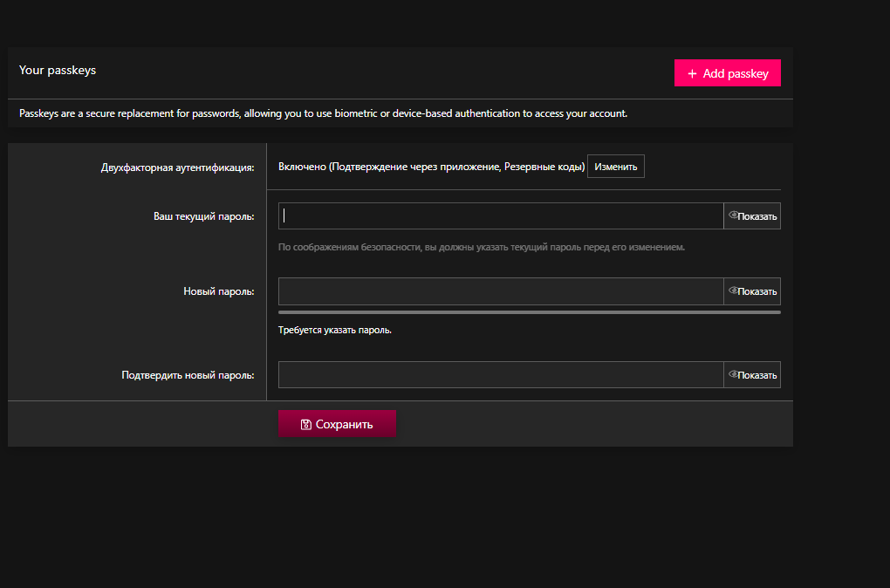Click the Подтвердить новый пароль label

188,376
